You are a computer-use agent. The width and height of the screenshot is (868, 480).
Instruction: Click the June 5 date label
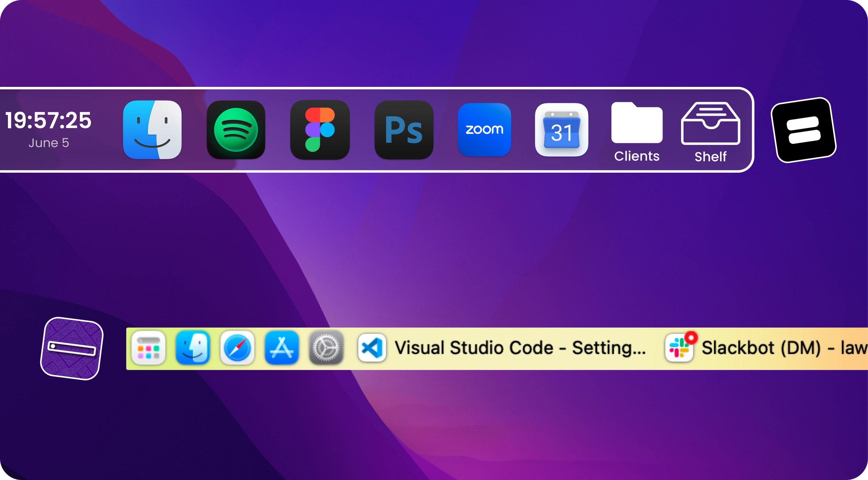(x=49, y=143)
